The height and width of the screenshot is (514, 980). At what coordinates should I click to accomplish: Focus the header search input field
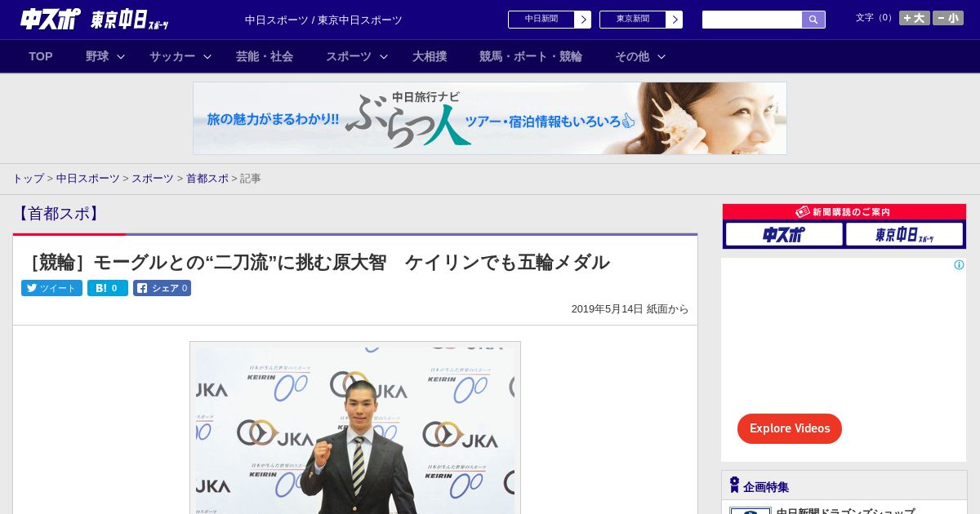[x=752, y=20]
